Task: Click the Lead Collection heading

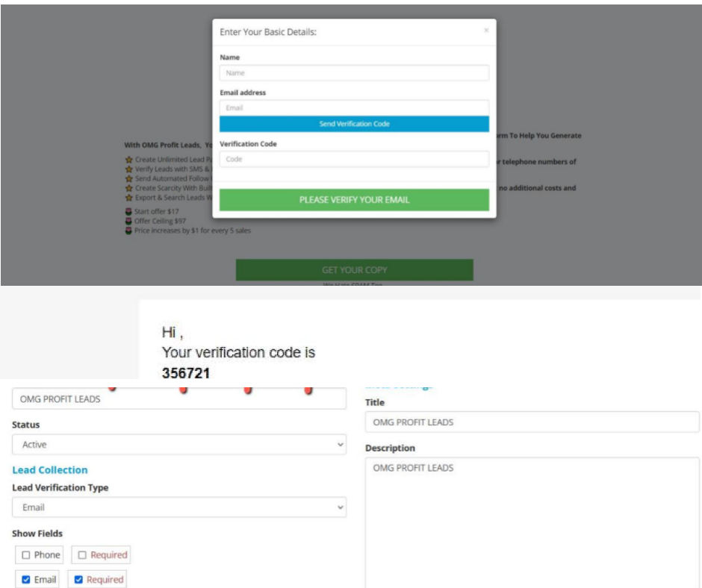Action: [50, 470]
